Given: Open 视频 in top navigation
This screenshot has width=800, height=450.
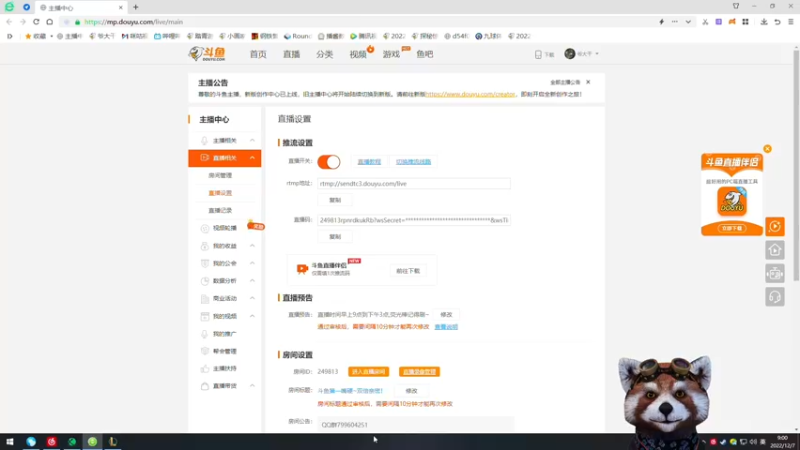Looking at the screenshot, I should tap(358, 54).
